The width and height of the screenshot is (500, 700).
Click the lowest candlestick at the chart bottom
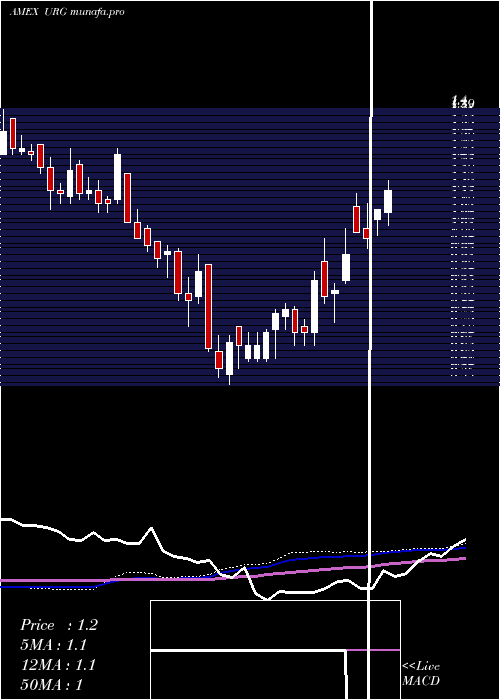229,360
